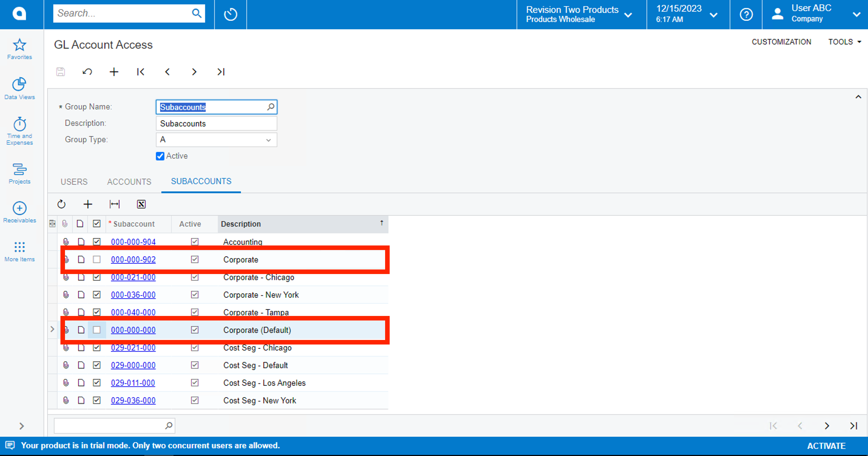The height and width of the screenshot is (456, 868).
Task: Open subaccount link 000-021-000
Action: click(133, 277)
